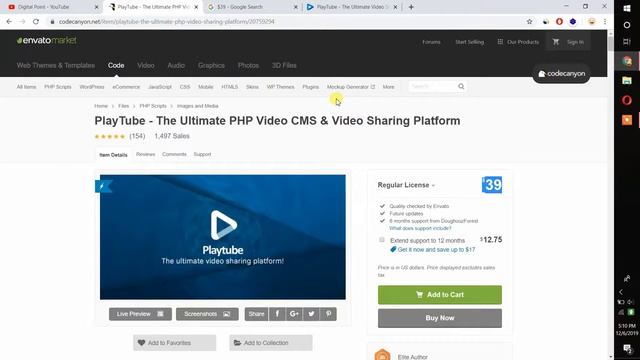640x360 pixels.
Task: Open the Mockup Generator link
Action: click(x=351, y=87)
